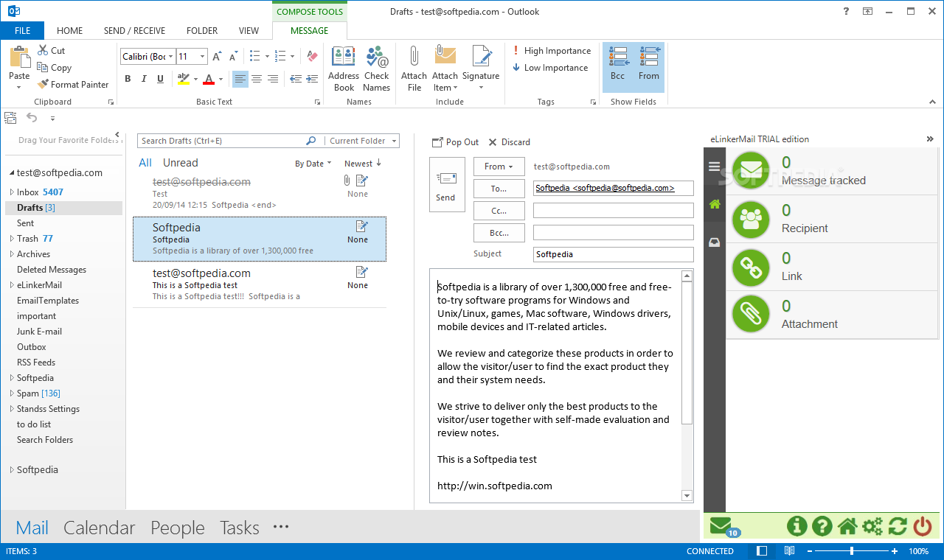The image size is (944, 560).
Task: Open eLinkerMail settings gears icon
Action: click(872, 525)
